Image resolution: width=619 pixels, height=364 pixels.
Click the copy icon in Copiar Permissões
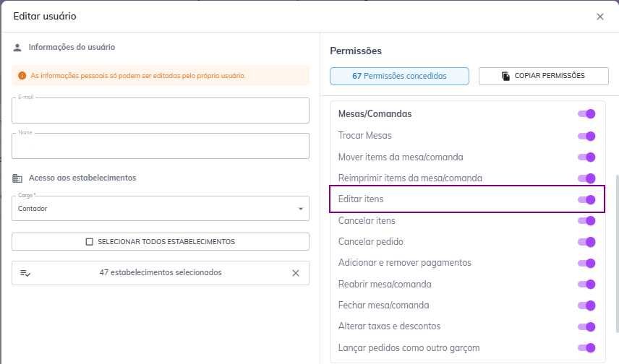(x=505, y=76)
